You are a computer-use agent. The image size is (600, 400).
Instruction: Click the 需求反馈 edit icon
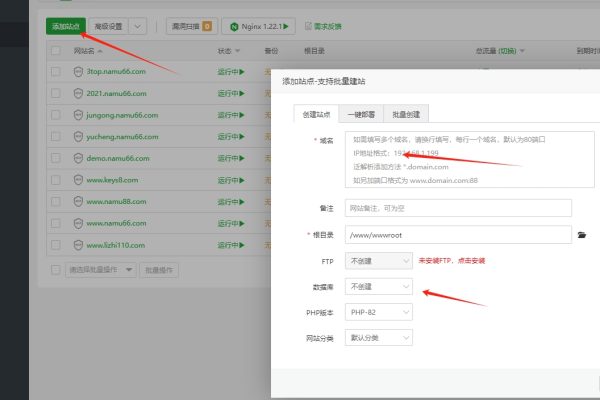[x=308, y=26]
